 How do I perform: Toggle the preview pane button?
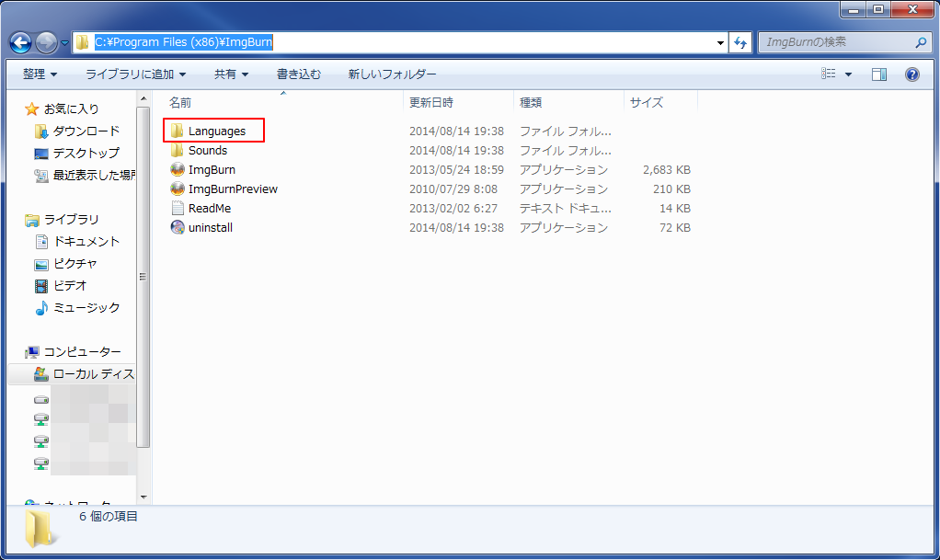[x=879, y=74]
